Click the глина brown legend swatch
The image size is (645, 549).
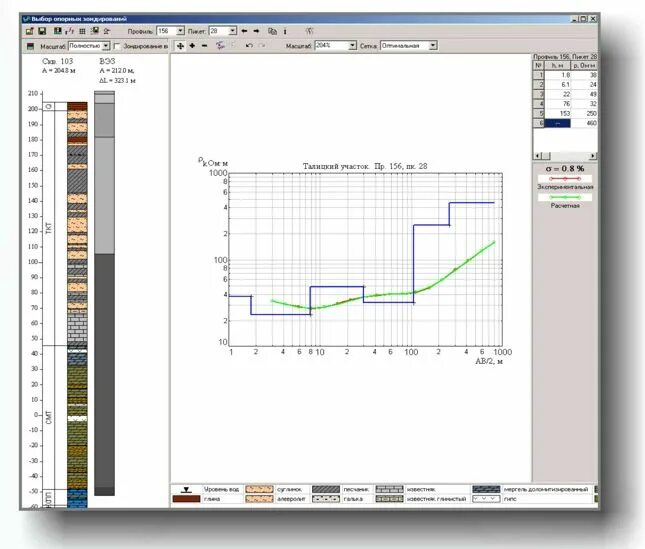click(x=186, y=499)
